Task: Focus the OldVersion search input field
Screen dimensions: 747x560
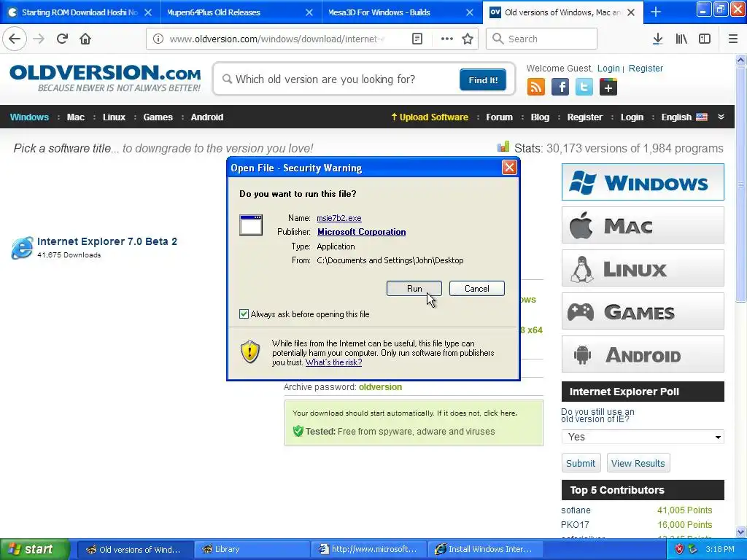Action: [x=341, y=79]
